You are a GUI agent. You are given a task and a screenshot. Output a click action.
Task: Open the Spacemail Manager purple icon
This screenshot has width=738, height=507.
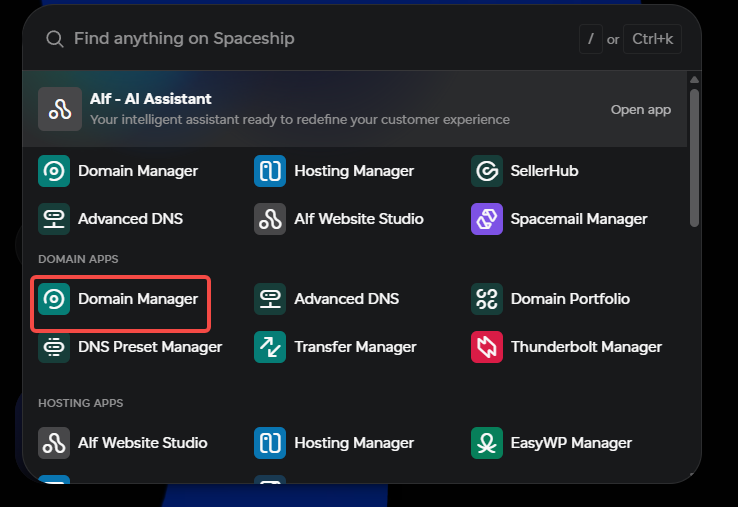[x=487, y=219]
